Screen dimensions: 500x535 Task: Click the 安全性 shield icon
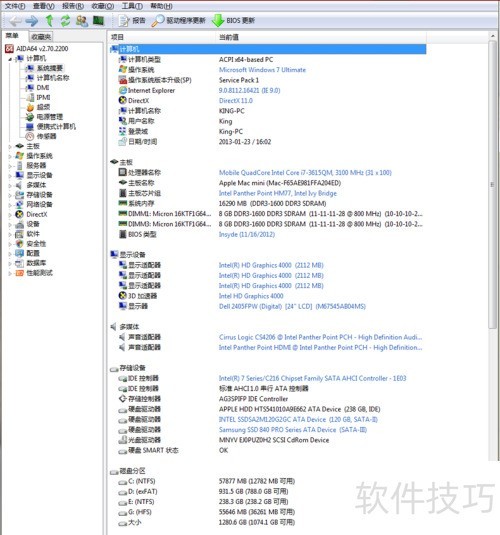[x=20, y=244]
